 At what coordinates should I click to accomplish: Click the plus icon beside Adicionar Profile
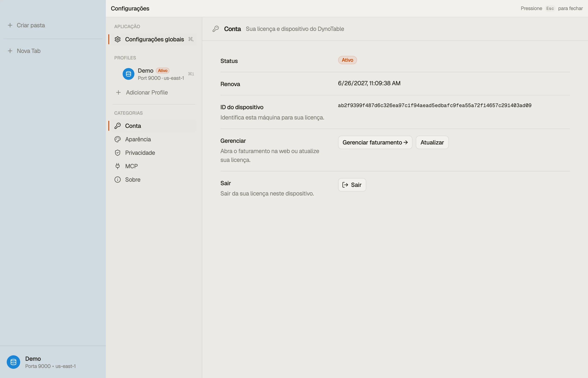coord(118,93)
